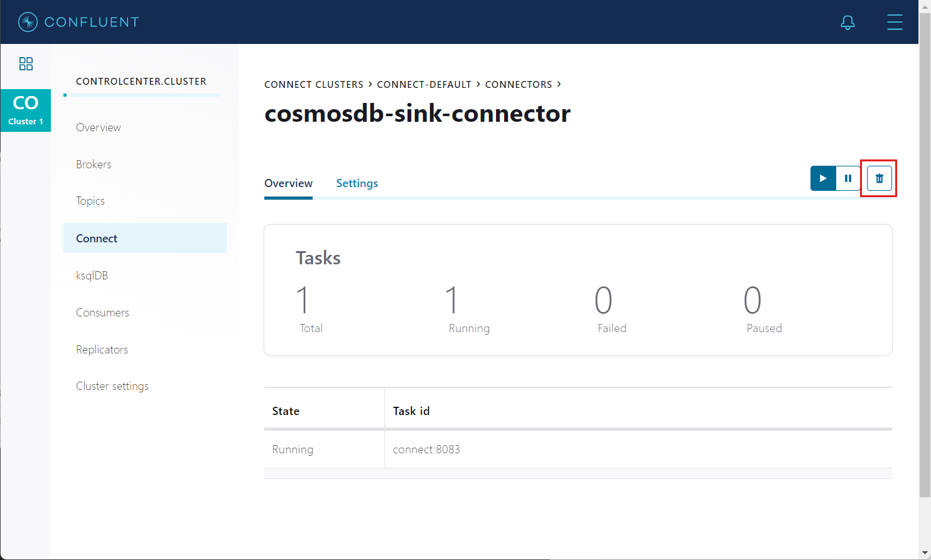Click the State column header
Screen dimensions: 931x560
(x=286, y=411)
